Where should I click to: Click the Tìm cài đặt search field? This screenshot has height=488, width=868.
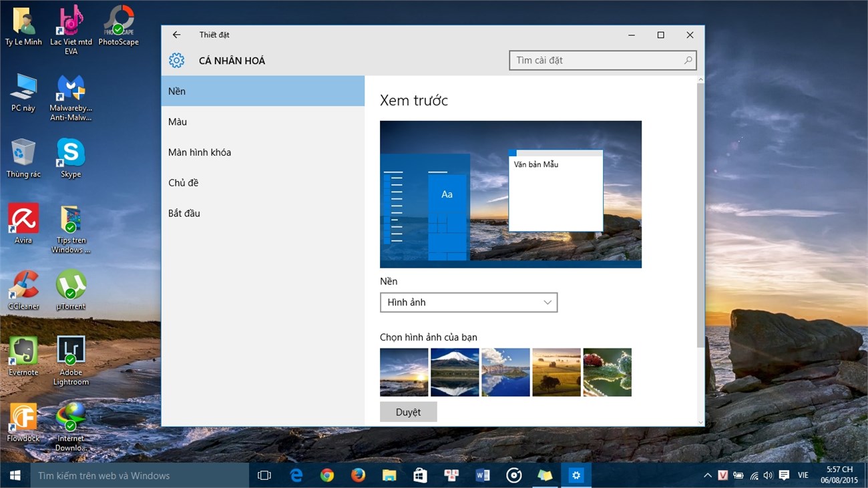tap(601, 60)
